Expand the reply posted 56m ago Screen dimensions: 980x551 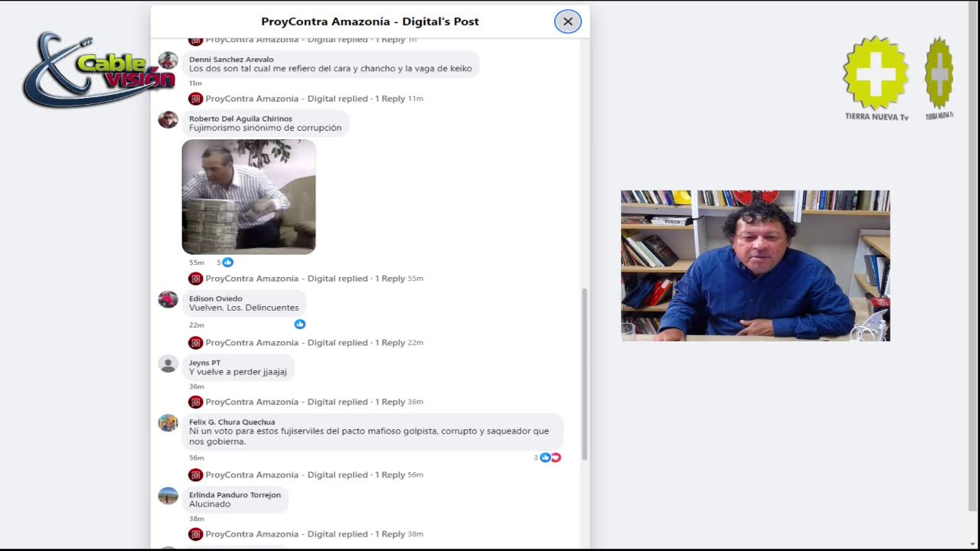pyautogui.click(x=305, y=474)
